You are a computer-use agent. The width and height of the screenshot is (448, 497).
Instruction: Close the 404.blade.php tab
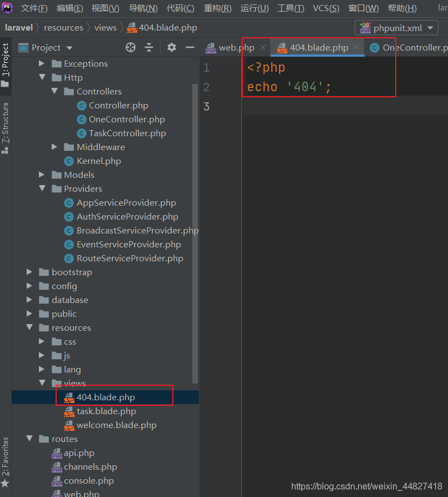click(x=356, y=48)
